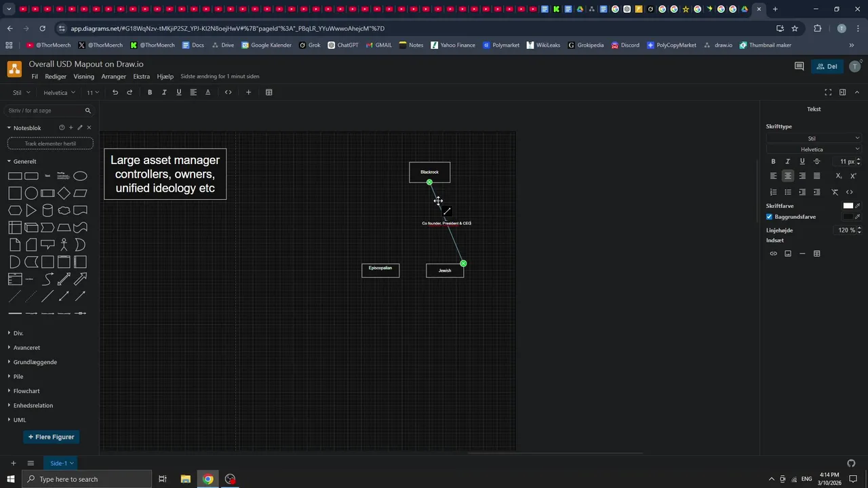Image resolution: width=868 pixels, height=488 pixels.
Task: Toggle superscript in Tekst panel
Action: (x=853, y=176)
